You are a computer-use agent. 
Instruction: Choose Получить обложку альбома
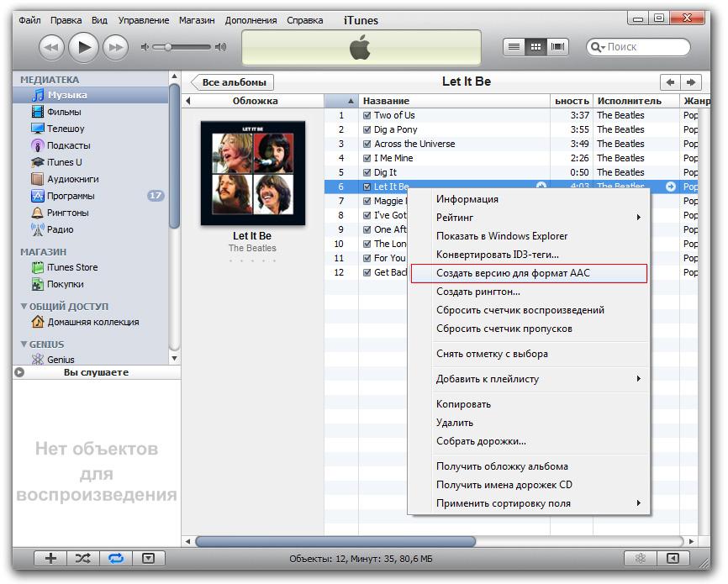coord(529,466)
